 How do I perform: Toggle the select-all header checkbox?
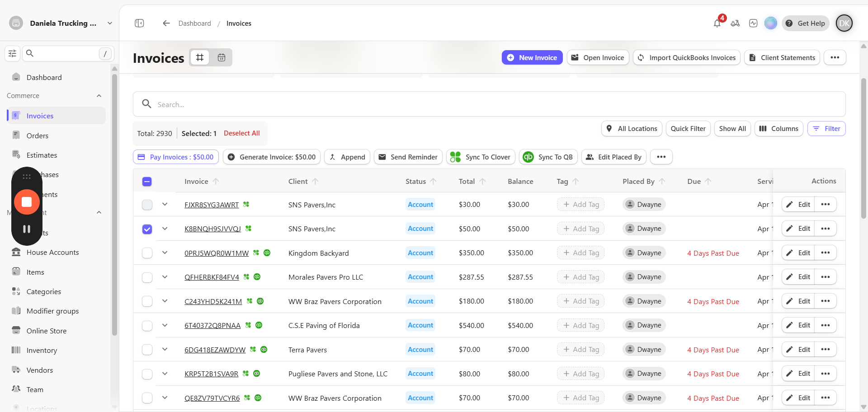(147, 182)
